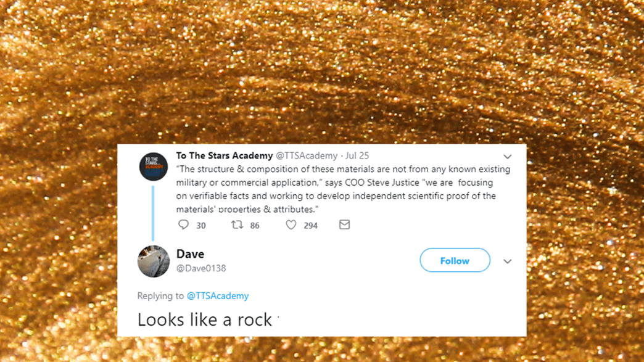Screen dimensions: 644x362
Task: Open Dave's profile picture
Action: pyautogui.click(x=154, y=261)
